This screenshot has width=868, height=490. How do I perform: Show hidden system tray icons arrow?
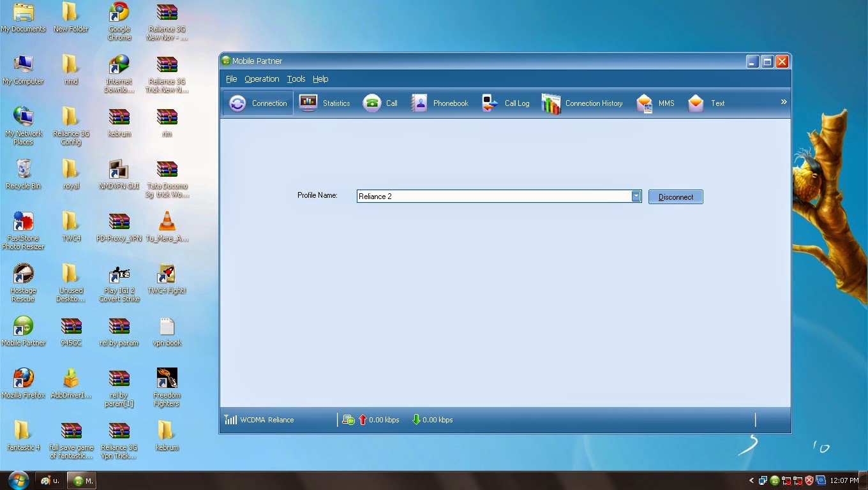tap(752, 480)
